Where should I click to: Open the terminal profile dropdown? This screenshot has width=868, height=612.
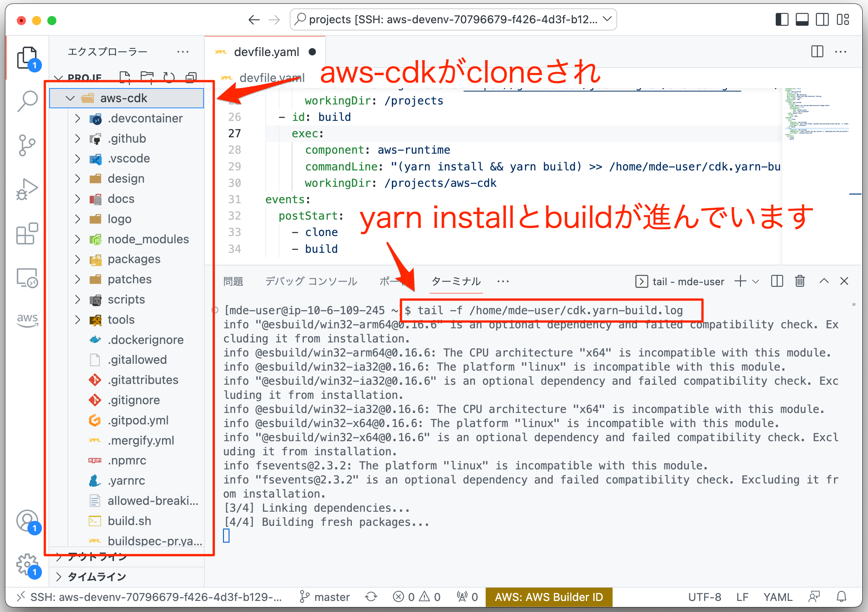756,281
